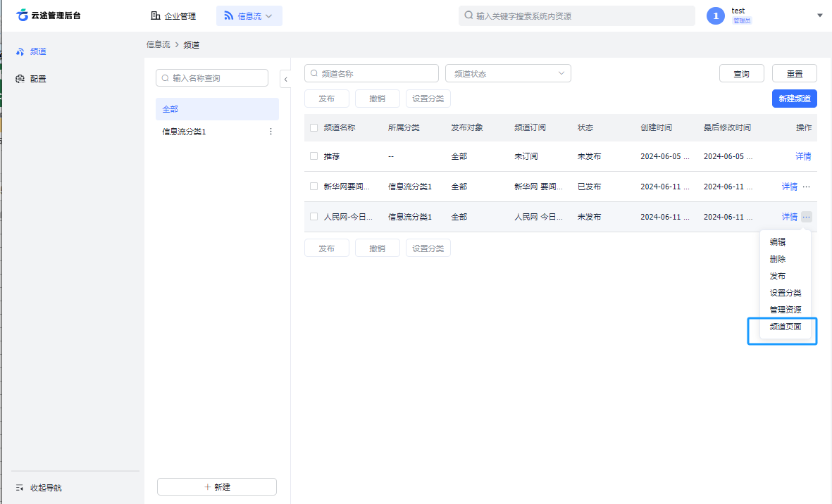Open the more-actions dots for 新华网要闻 row
The image size is (832, 504).
806,187
